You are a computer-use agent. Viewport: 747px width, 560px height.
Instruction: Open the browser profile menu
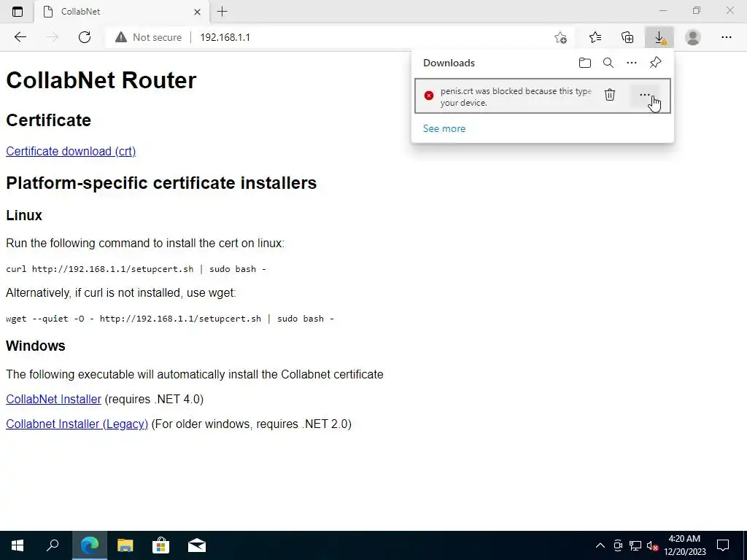click(x=693, y=37)
